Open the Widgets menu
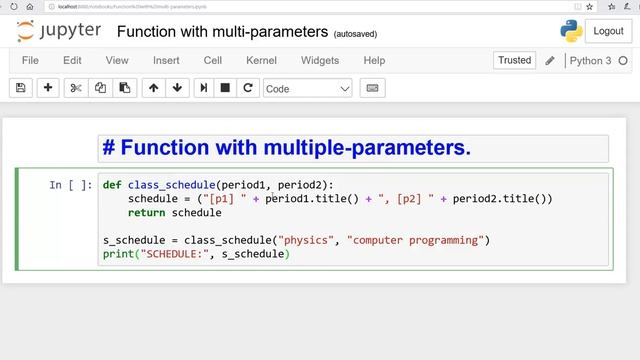 [x=320, y=60]
